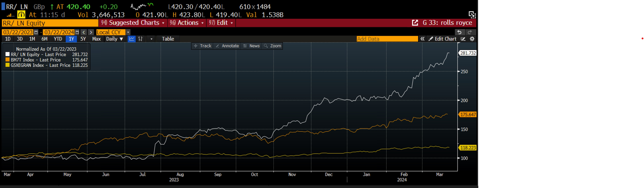Screen dimensions: 644x188
Task: Collapse panel with double left chevron
Action: [x=422, y=39]
